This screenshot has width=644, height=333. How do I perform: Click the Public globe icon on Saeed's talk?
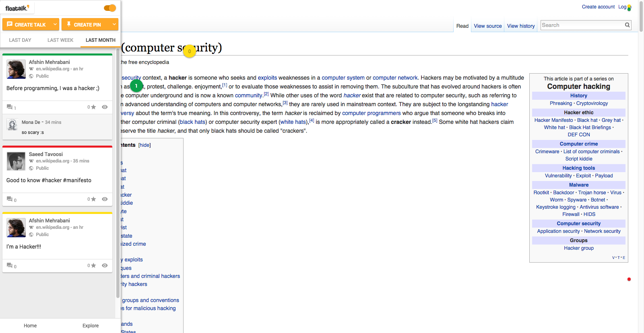pos(31,168)
